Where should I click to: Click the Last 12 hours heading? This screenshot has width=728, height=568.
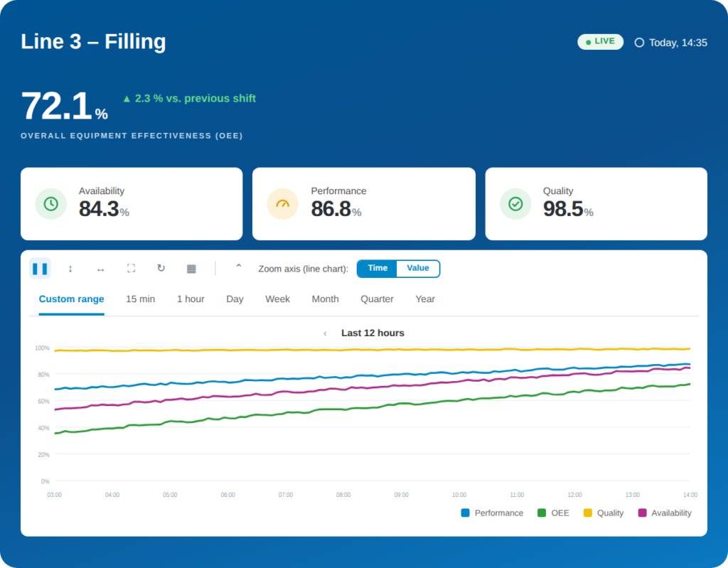pos(373,333)
